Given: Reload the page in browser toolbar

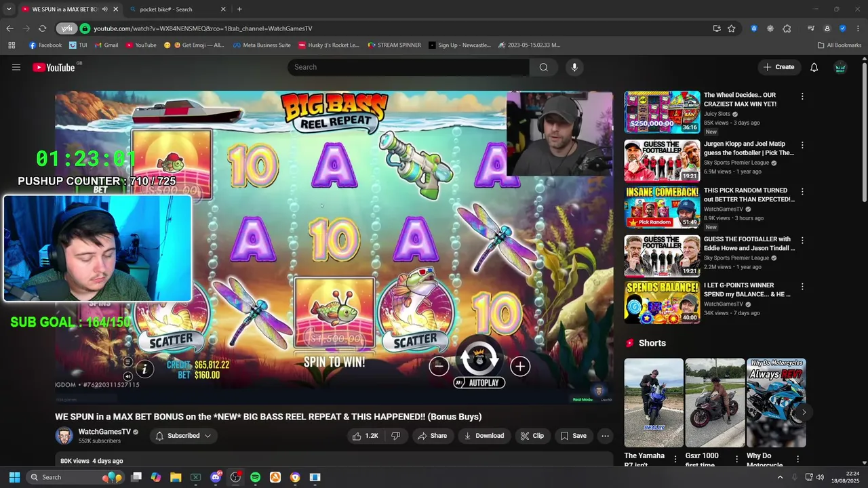Looking at the screenshot, I should click(x=42, y=28).
